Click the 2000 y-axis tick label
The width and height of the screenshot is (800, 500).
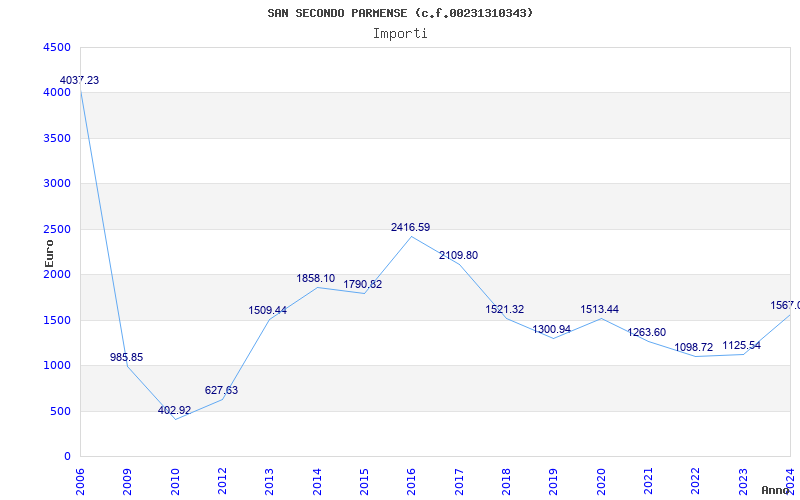coord(57,274)
